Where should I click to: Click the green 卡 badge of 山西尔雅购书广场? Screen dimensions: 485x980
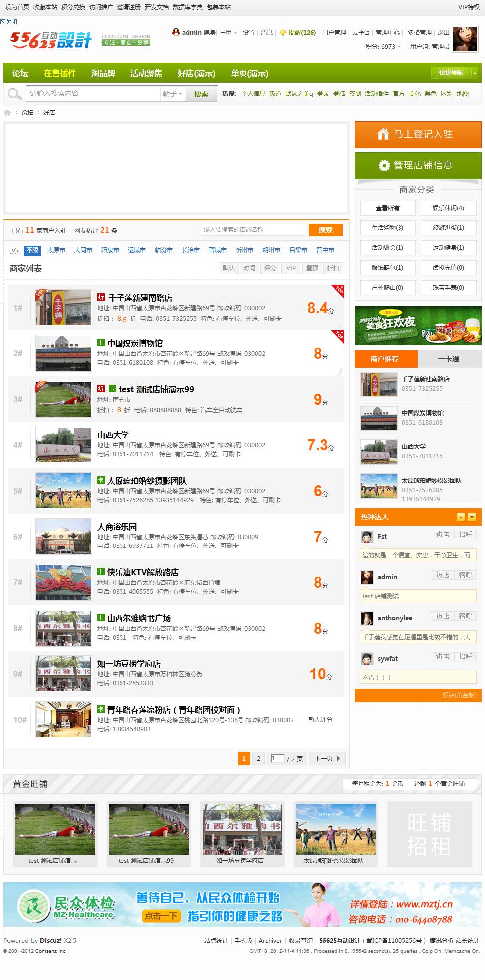click(101, 618)
